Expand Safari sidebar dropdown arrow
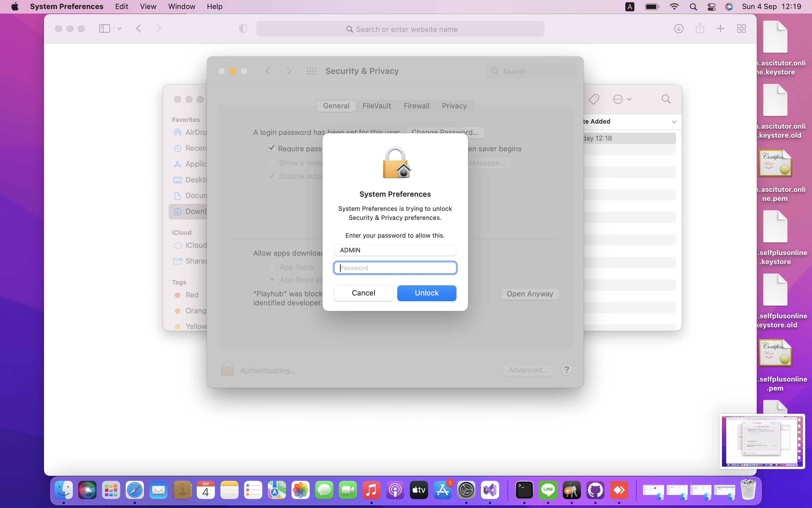Screen dimensions: 812x508 tap(120, 29)
